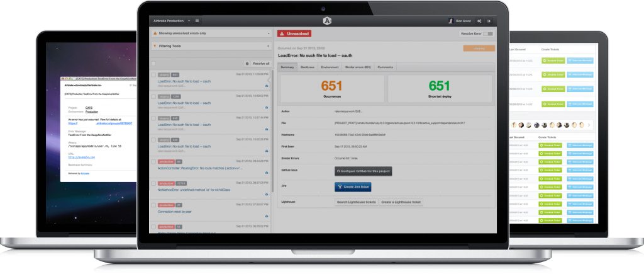The width and height of the screenshot is (644, 274).
Task: Select the checkbox of the production 17719 error
Action: coord(153,183)
